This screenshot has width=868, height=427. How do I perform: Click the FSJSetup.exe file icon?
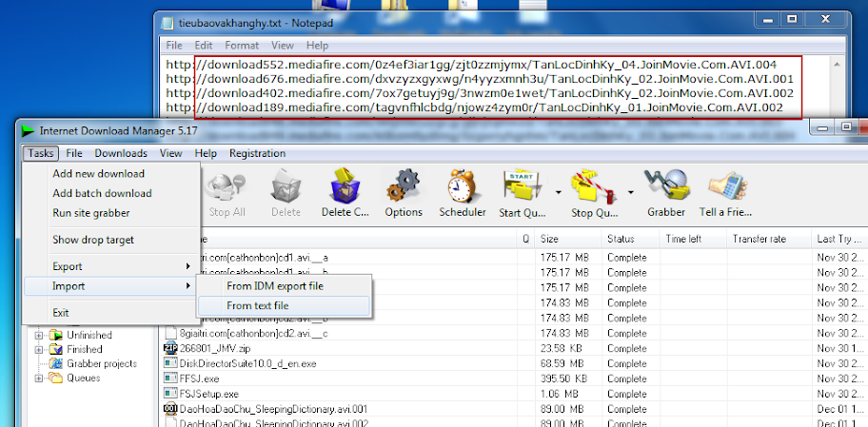(x=170, y=394)
